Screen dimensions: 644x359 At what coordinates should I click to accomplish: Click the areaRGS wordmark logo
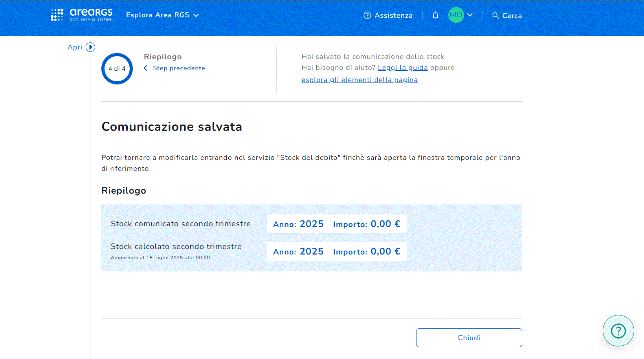coord(91,15)
